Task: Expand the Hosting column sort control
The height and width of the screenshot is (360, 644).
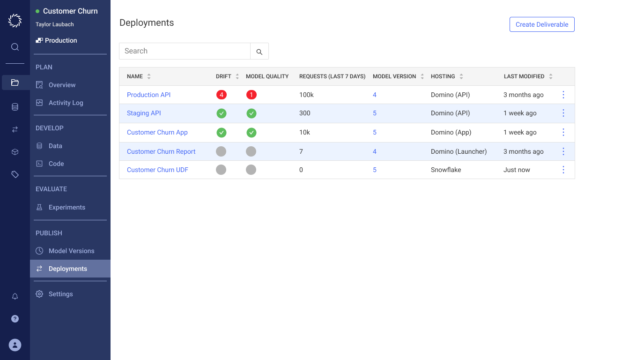Action: click(x=461, y=76)
